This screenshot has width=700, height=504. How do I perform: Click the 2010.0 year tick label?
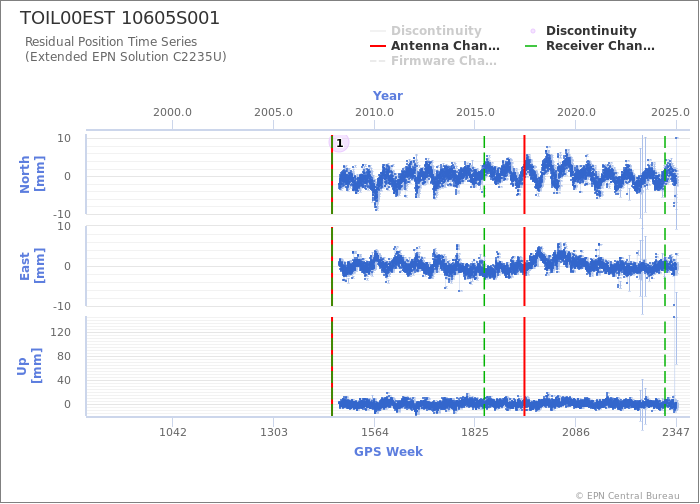coord(374,112)
